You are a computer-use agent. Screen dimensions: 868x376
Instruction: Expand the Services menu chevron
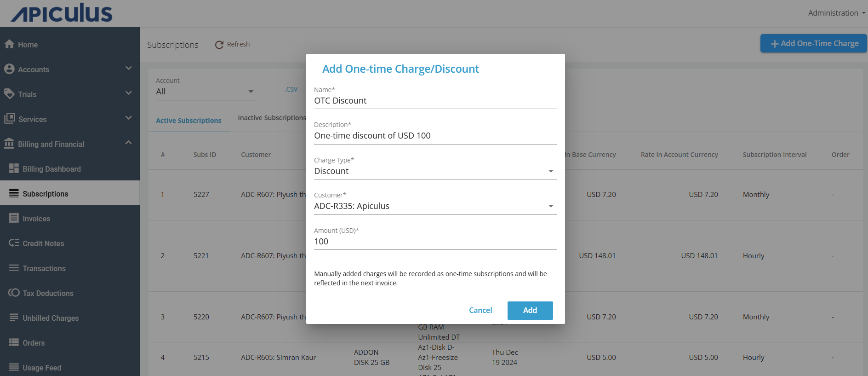coord(129,118)
